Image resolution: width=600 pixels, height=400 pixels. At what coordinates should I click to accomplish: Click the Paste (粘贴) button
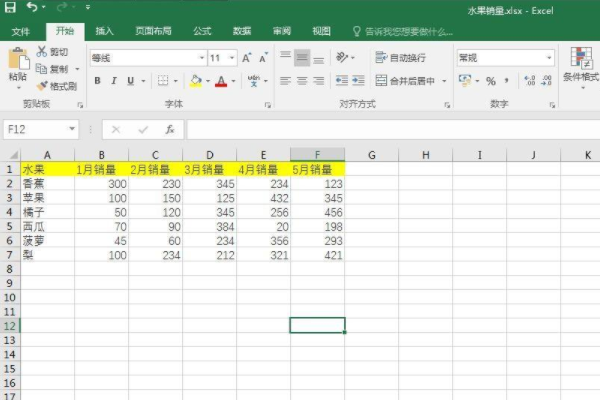click(17, 65)
